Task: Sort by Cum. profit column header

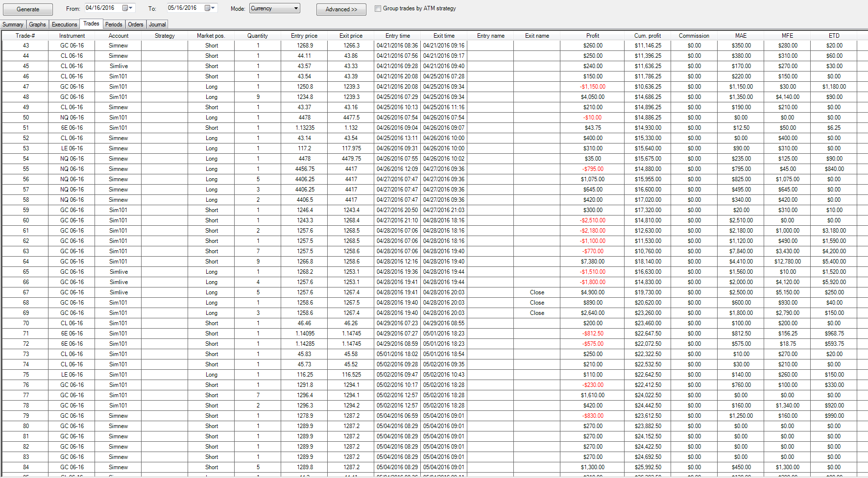Action: point(648,36)
